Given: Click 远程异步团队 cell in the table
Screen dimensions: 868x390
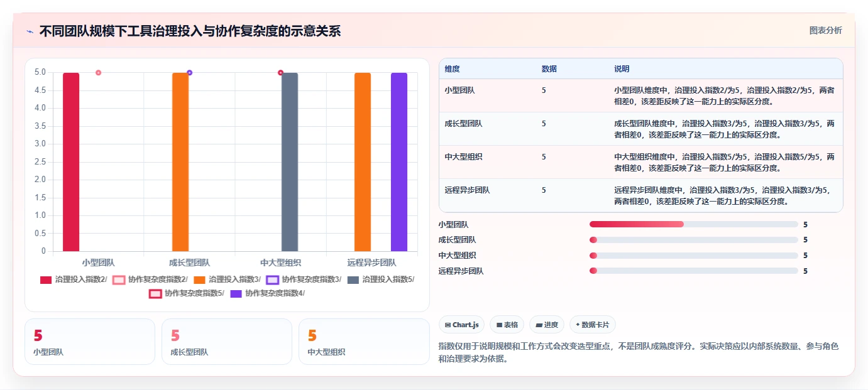Looking at the screenshot, I should tap(467, 190).
